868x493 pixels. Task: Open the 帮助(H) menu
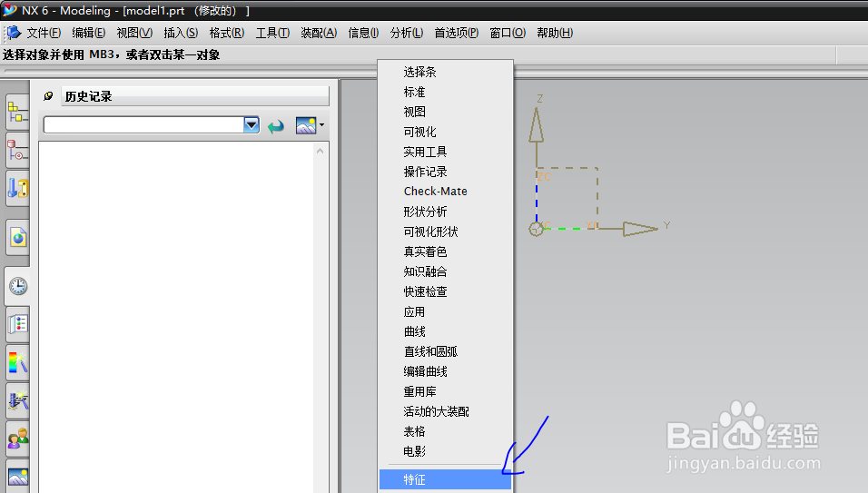pyautogui.click(x=556, y=34)
